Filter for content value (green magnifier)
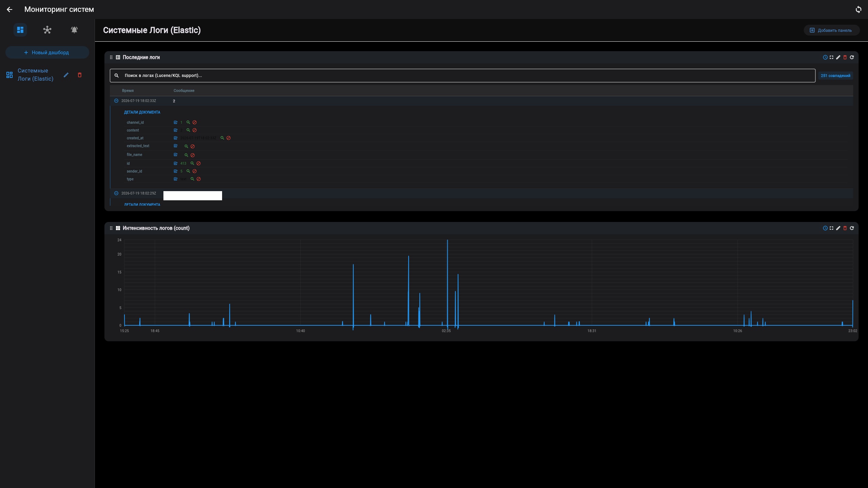The height and width of the screenshot is (488, 868). click(x=188, y=130)
